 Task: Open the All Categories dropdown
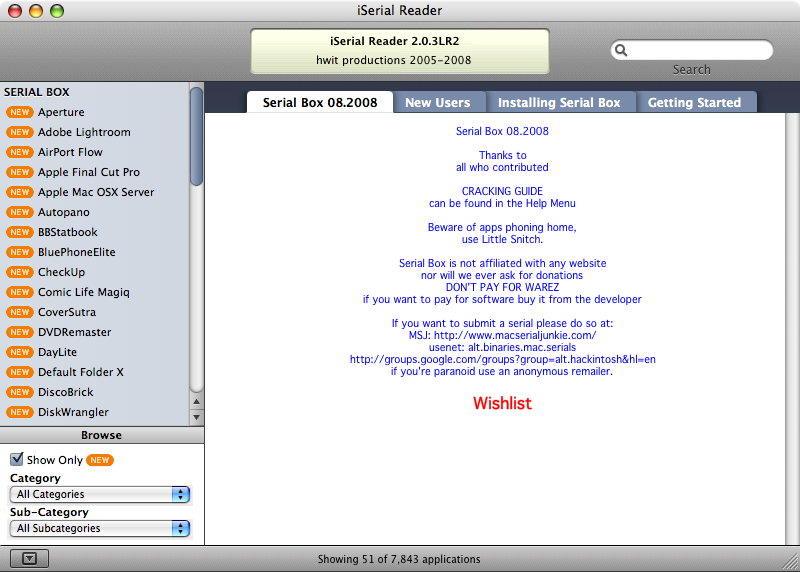(x=100, y=494)
